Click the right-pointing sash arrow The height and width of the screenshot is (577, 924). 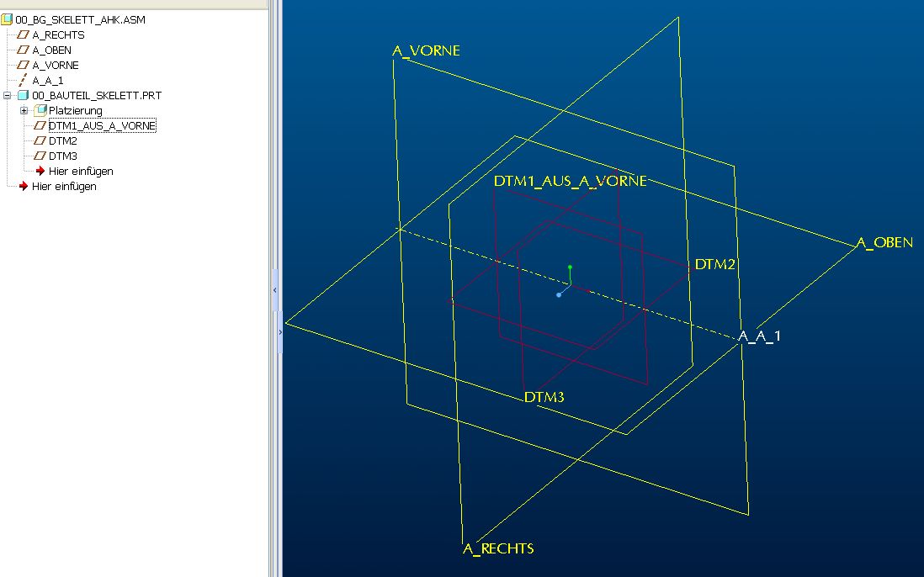coord(280,333)
